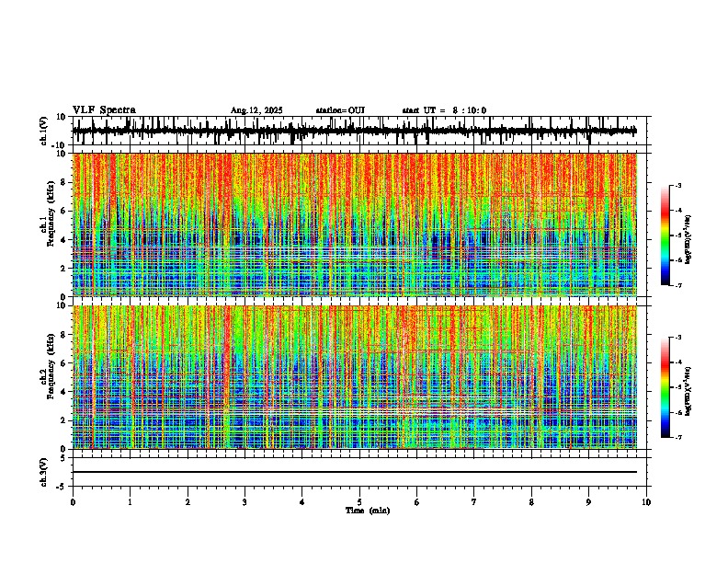Click the time axis tick label '8'

tap(531, 502)
